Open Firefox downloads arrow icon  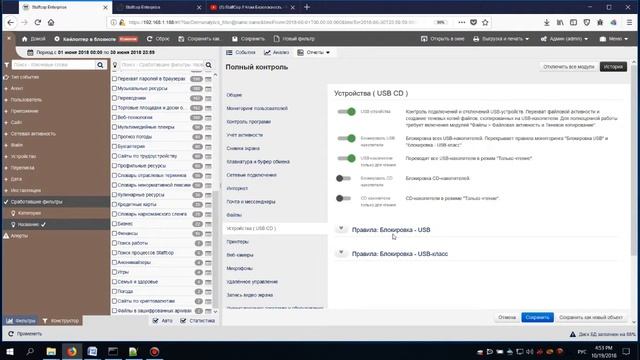[x=547, y=22]
